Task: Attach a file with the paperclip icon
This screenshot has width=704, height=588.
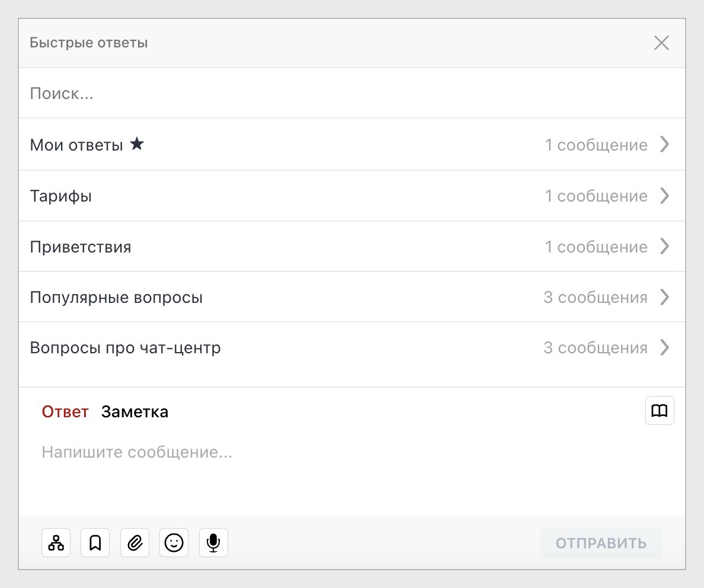Action: (x=135, y=543)
